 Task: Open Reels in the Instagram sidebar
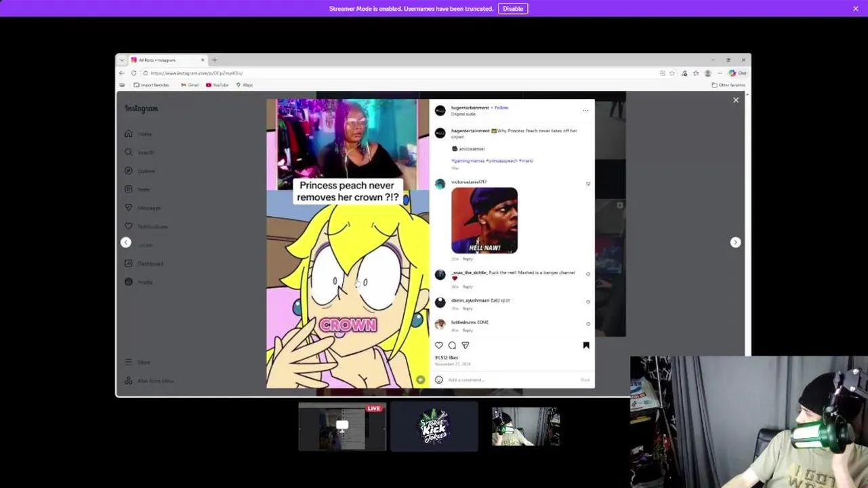pyautogui.click(x=138, y=189)
